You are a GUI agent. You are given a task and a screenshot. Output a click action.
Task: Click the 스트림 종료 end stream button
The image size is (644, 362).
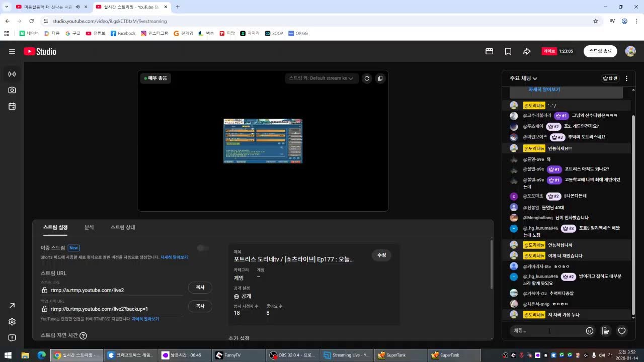600,51
